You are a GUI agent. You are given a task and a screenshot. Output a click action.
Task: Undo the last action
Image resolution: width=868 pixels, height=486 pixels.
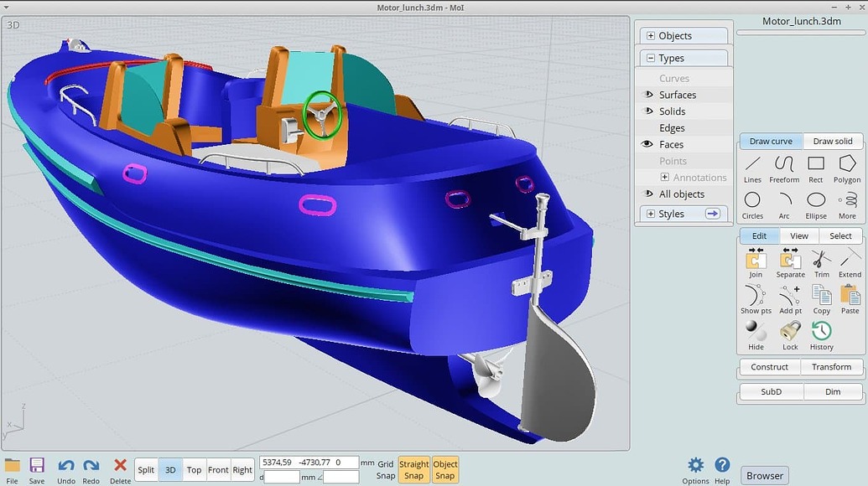[66, 471]
